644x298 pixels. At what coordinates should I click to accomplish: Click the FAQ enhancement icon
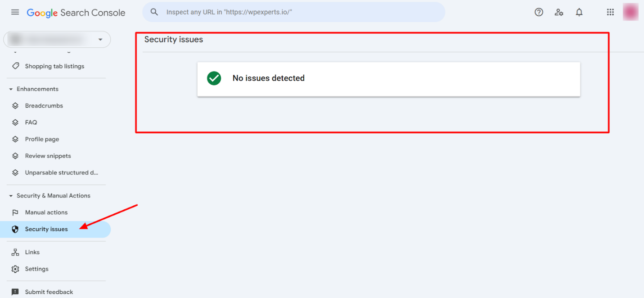15,122
